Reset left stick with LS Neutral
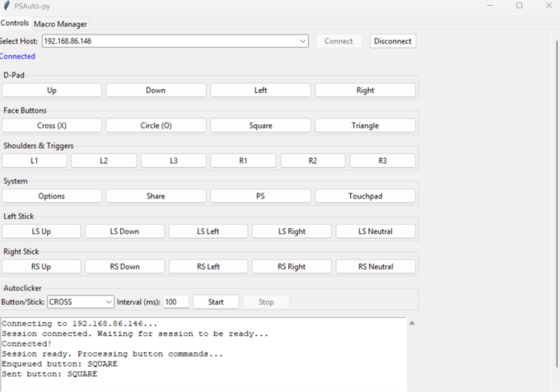The height and width of the screenshot is (392, 560). [376, 231]
